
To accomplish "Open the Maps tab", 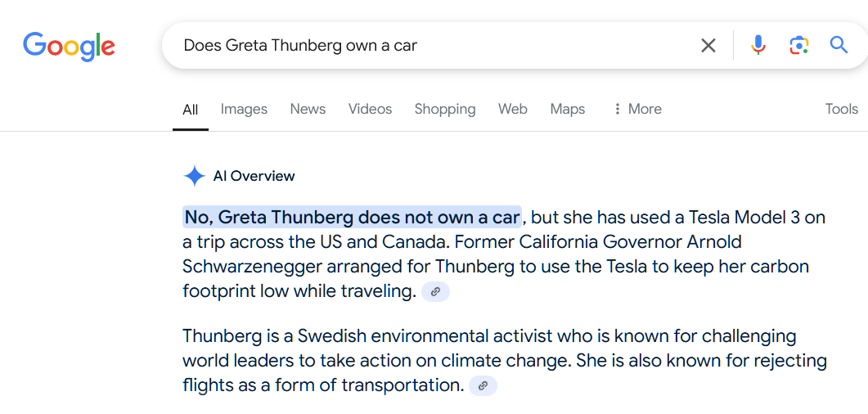I will 568,109.
